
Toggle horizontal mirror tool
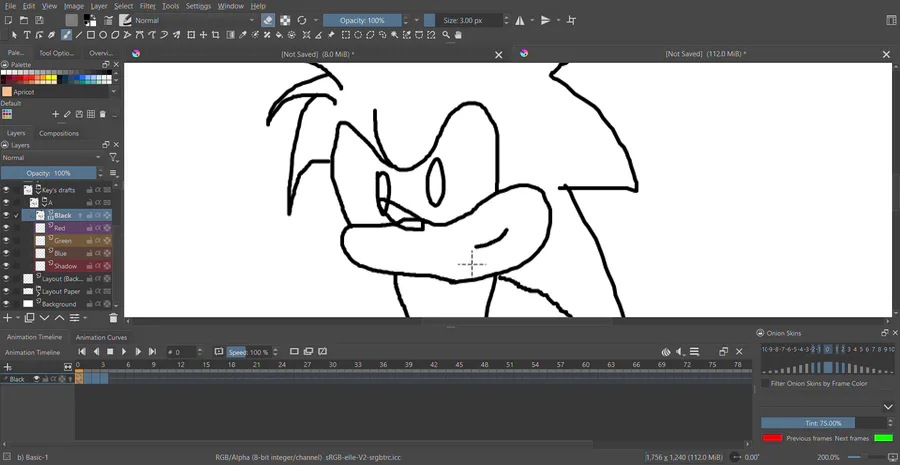tap(519, 20)
